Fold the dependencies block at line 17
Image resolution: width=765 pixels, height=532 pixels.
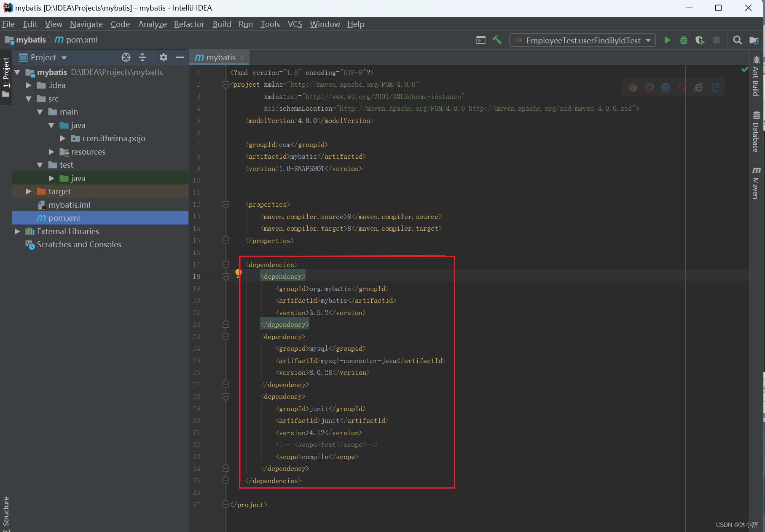(226, 265)
